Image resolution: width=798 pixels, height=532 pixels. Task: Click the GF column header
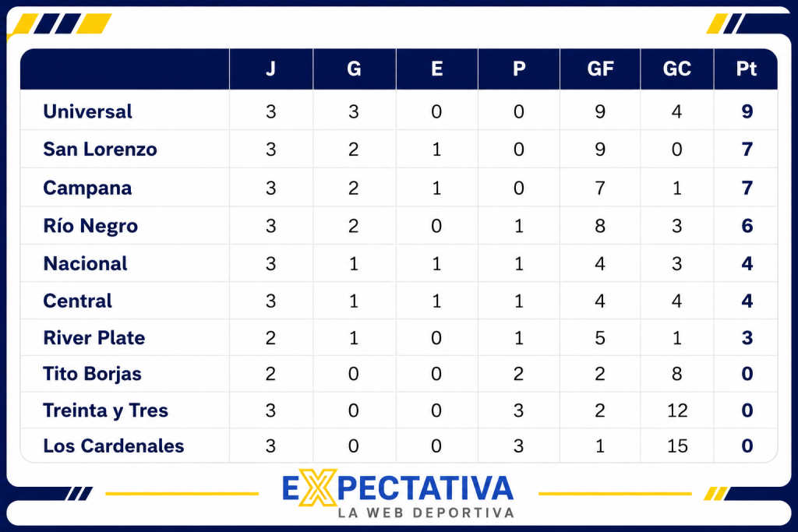[600, 69]
